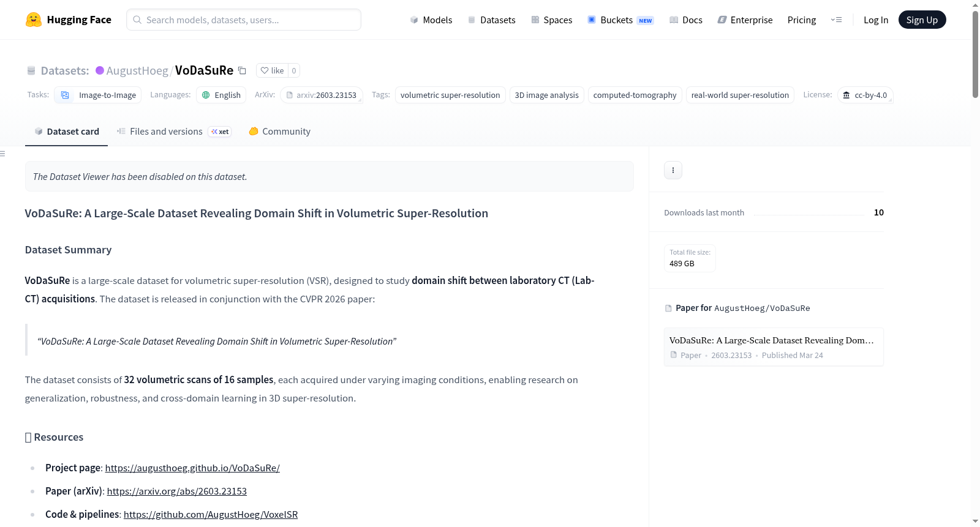Click the Sign Up button

coord(922,20)
